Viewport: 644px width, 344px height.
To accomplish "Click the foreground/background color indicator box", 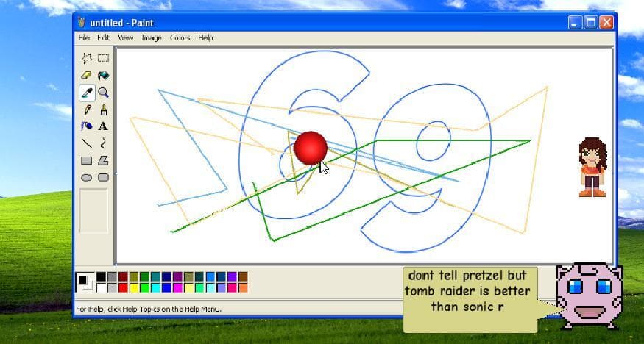I will click(x=85, y=282).
